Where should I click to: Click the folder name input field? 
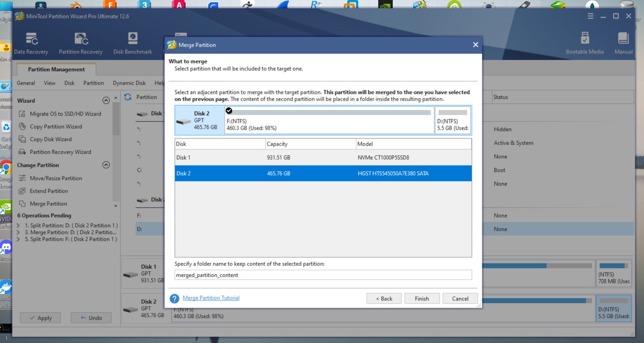point(323,275)
